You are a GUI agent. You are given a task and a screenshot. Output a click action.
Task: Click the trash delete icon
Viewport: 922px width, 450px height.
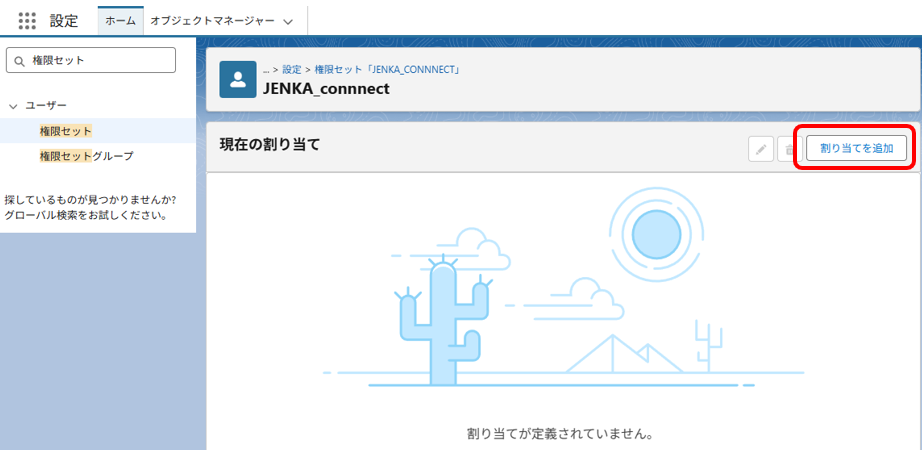point(788,149)
